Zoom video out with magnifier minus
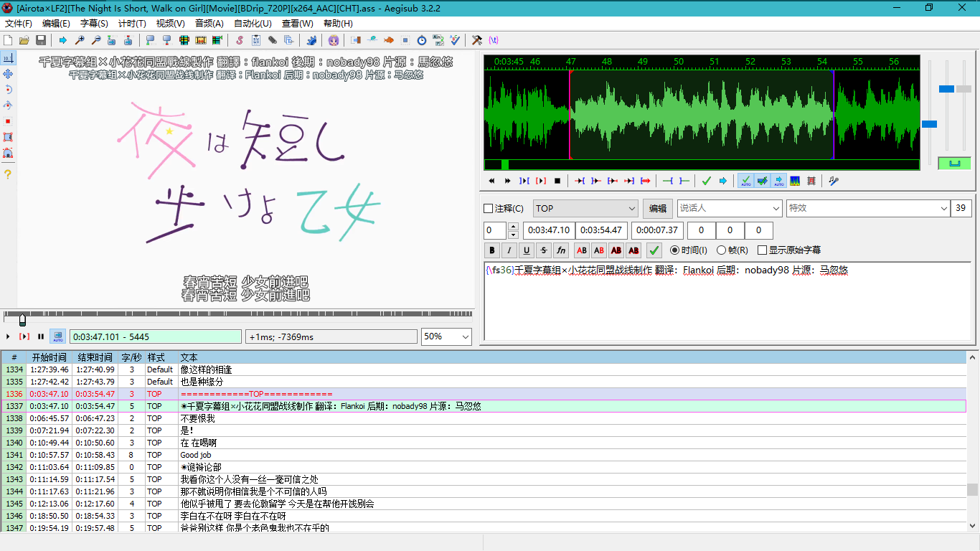 96,39
